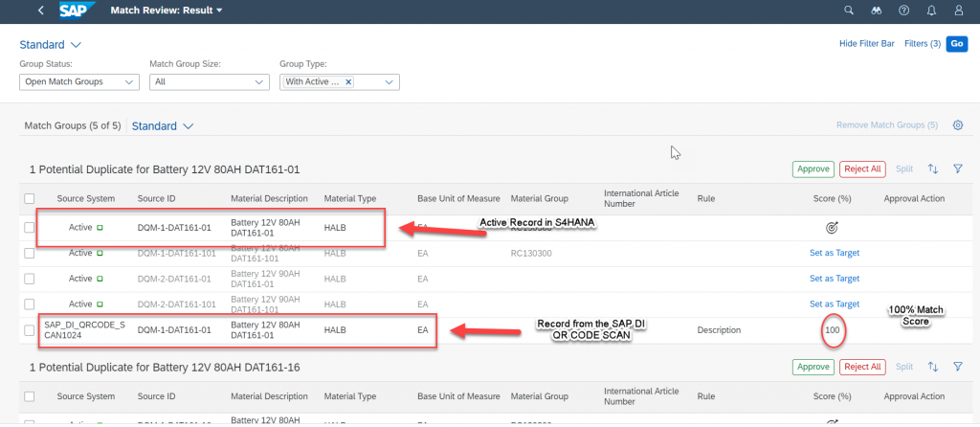Click heading '1 Potential Duplicate for Battery 12V 80AH DAT161-16'
Image resolution: width=980 pixels, height=427 pixels.
point(165,368)
